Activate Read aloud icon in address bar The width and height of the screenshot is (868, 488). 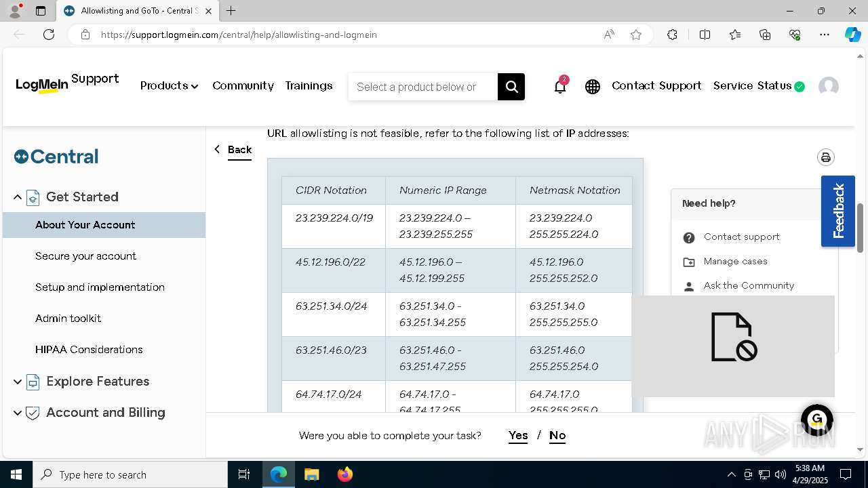609,35
